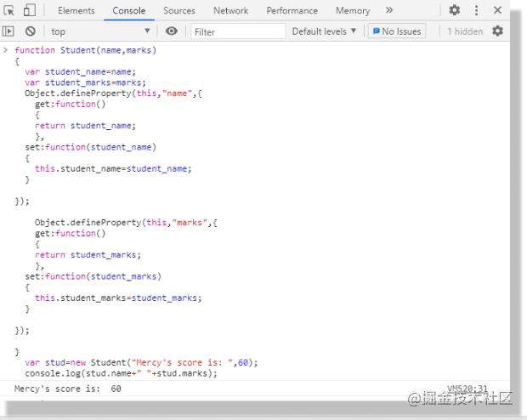The image size is (527, 420).
Task: Toggle the device toolbar icon
Action: [x=30, y=10]
